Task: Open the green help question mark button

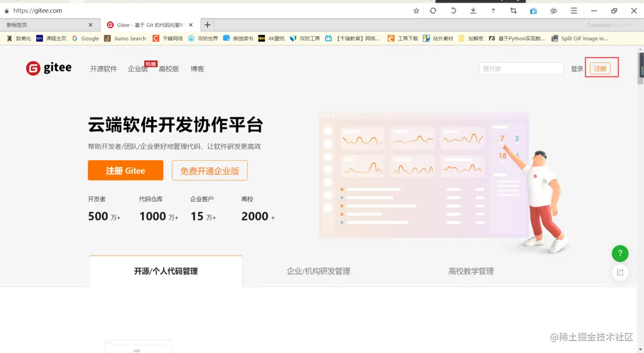Action: click(x=620, y=254)
